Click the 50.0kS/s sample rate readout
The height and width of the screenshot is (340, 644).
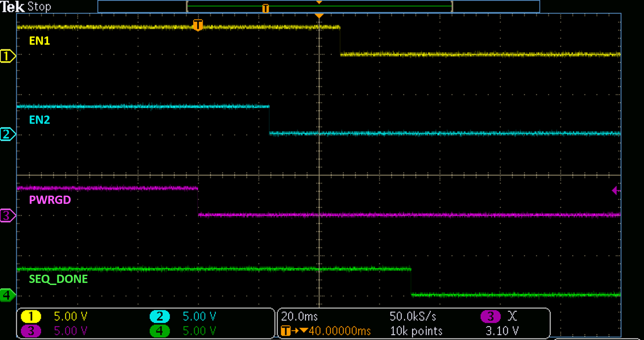pos(412,316)
